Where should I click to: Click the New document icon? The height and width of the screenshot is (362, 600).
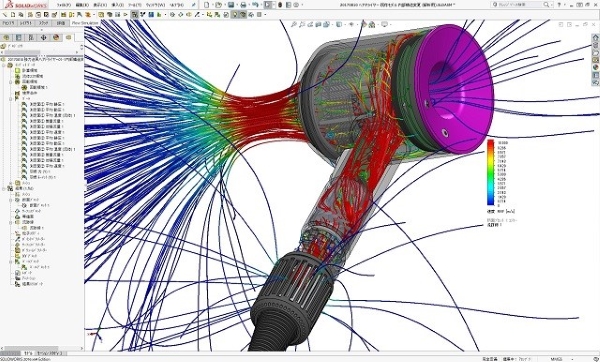207,5
